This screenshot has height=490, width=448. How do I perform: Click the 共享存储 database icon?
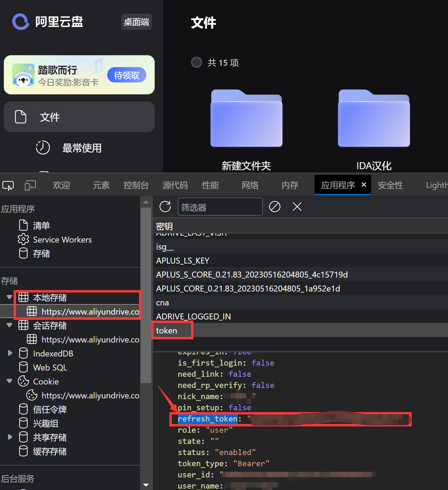[23, 437]
